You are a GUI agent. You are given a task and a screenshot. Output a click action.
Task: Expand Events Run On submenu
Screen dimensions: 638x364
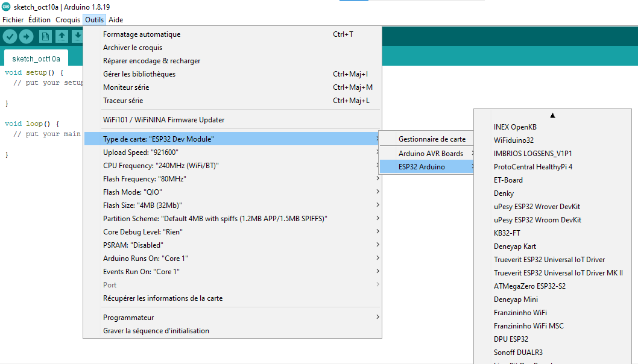tap(232, 272)
